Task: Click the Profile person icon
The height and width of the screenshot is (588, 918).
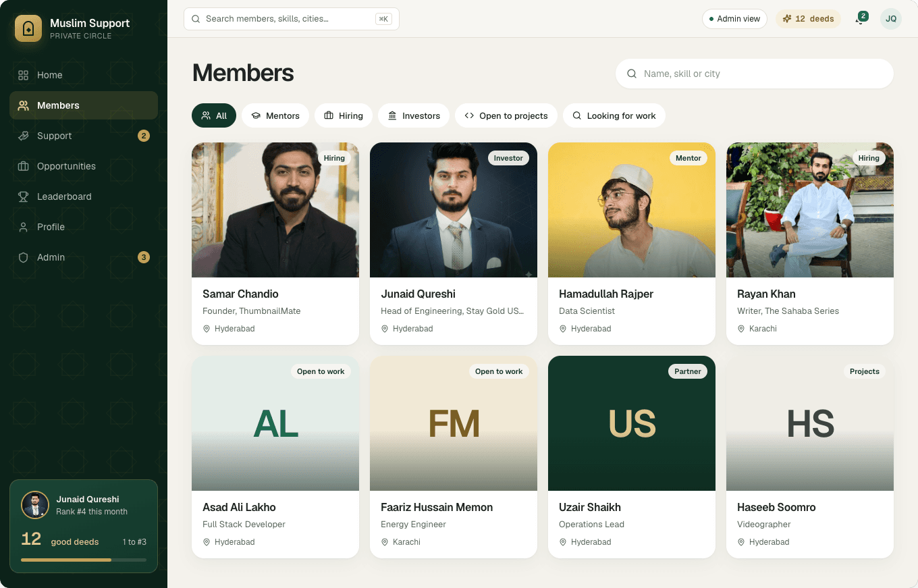Action: click(24, 227)
